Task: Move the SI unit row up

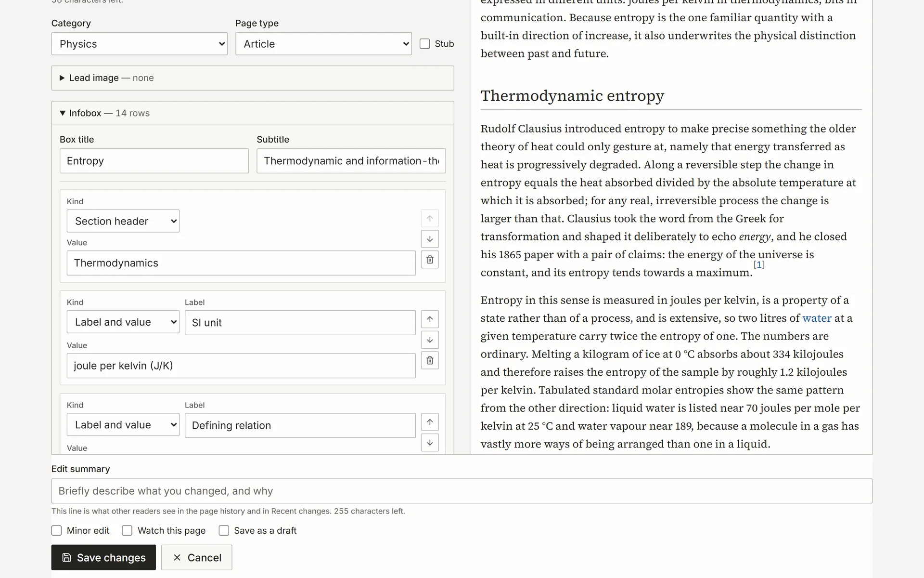Action: coord(430,319)
